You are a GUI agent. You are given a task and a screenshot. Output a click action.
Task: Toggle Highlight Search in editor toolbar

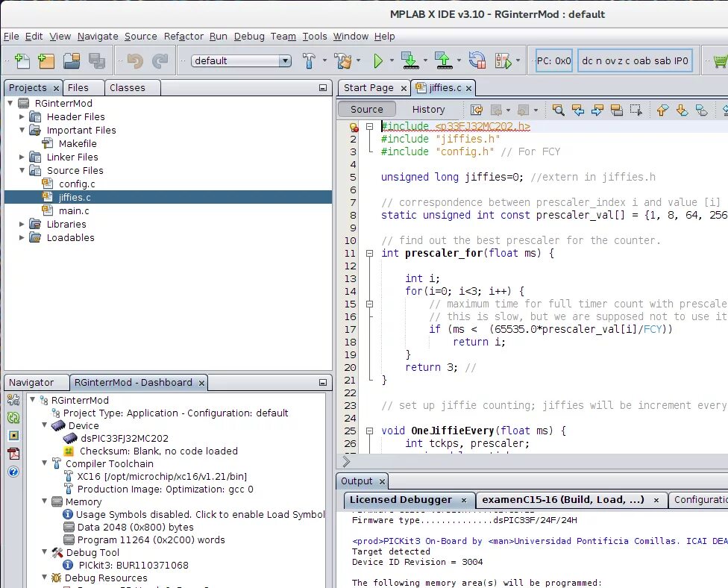[617, 110]
